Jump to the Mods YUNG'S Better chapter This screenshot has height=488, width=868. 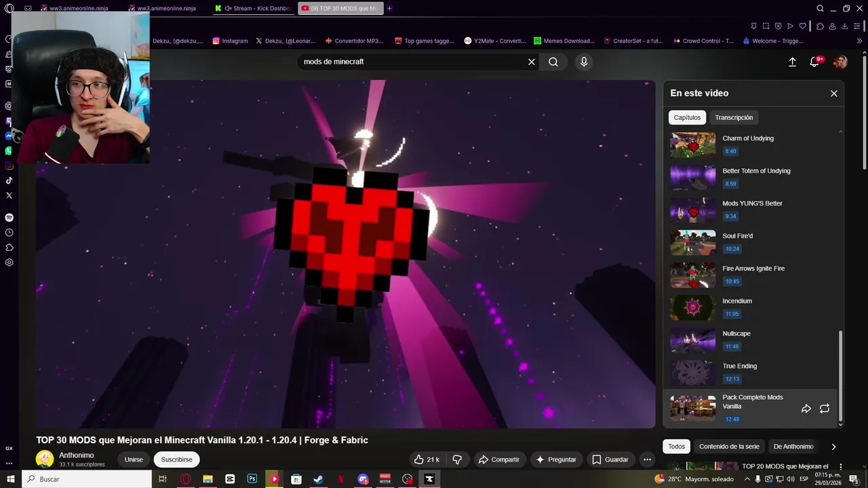tap(750, 209)
